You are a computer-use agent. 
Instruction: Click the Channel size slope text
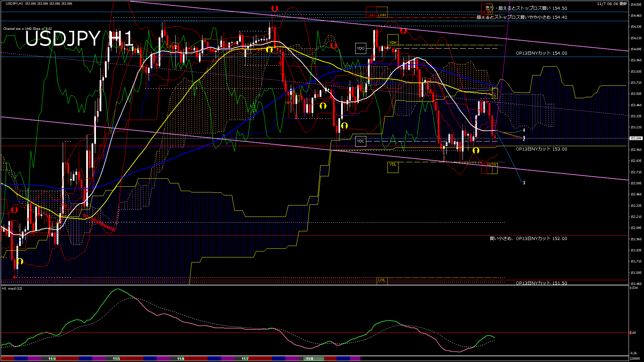click(28, 28)
